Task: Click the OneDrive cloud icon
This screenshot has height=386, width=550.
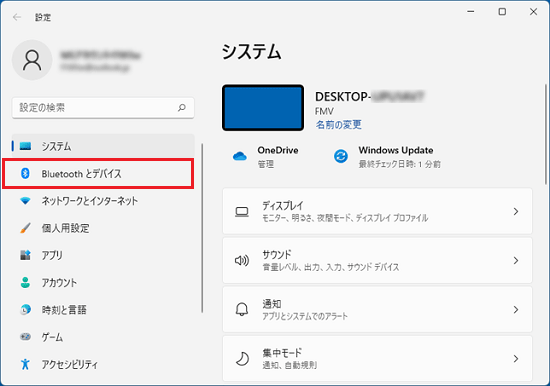Action: point(240,156)
